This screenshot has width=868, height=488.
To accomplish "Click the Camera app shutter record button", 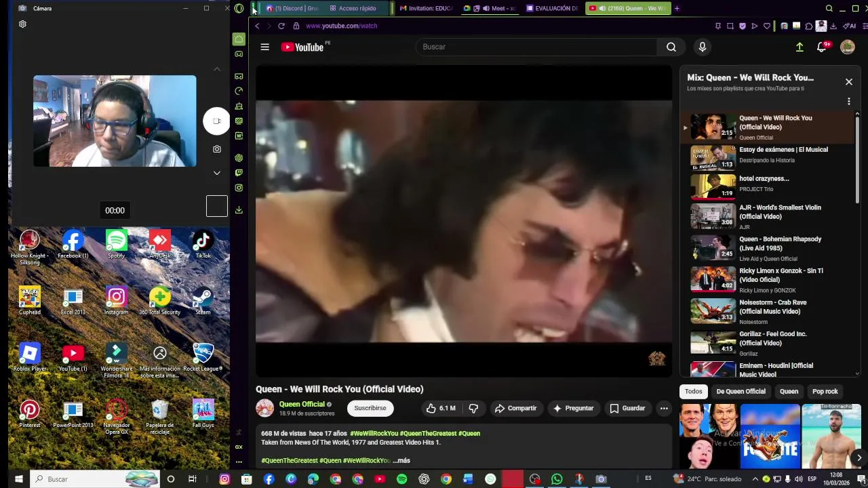I will coord(216,121).
